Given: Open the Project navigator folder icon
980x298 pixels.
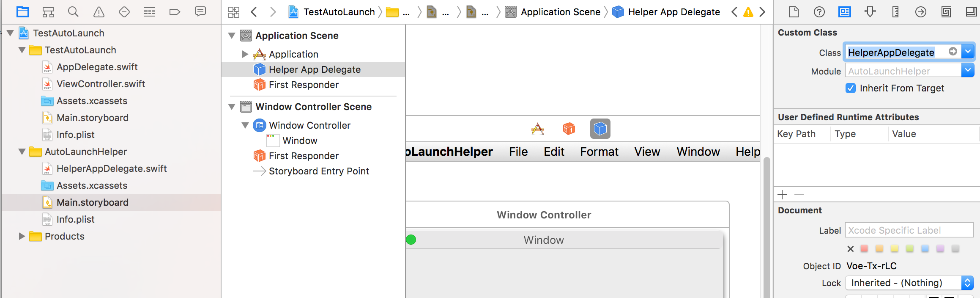Looking at the screenshot, I should pyautogui.click(x=23, y=12).
